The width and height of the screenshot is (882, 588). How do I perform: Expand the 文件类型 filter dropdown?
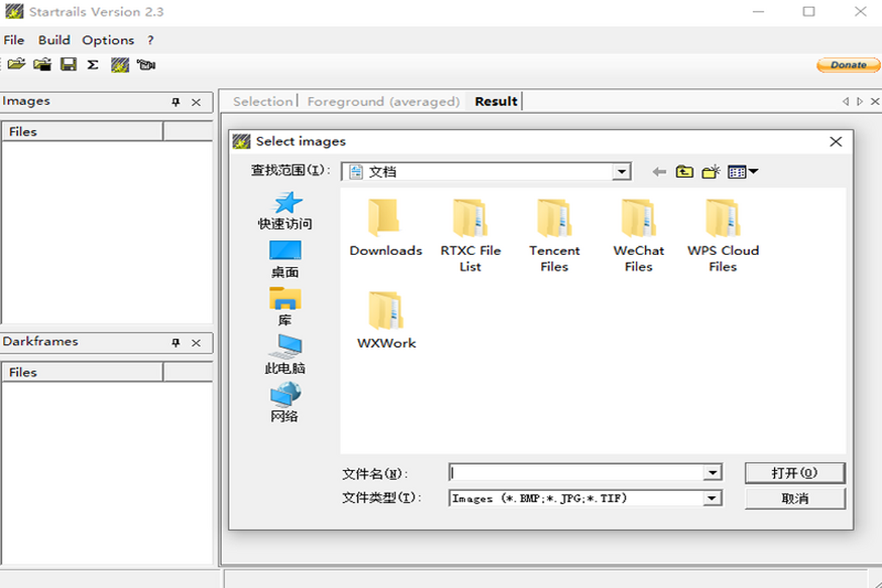pos(711,498)
